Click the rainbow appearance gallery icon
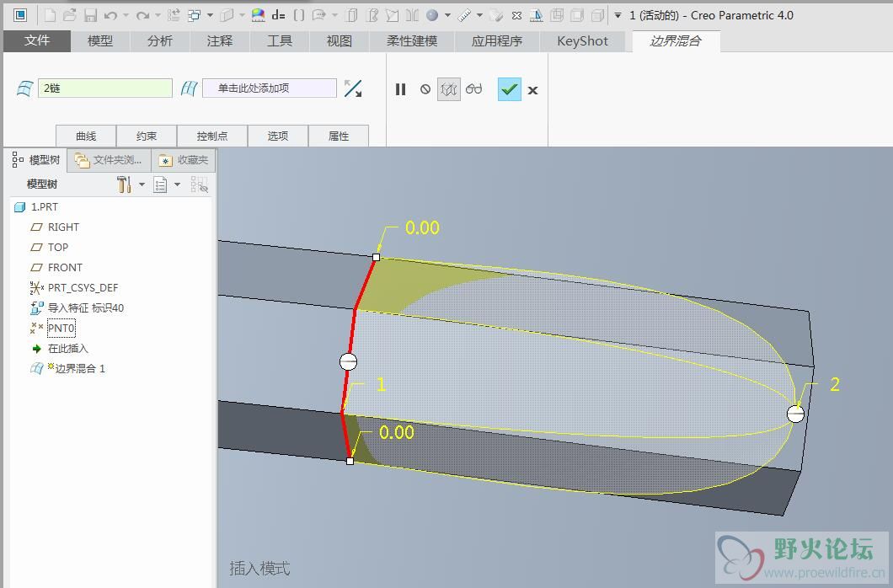This screenshot has width=893, height=588. [x=259, y=15]
